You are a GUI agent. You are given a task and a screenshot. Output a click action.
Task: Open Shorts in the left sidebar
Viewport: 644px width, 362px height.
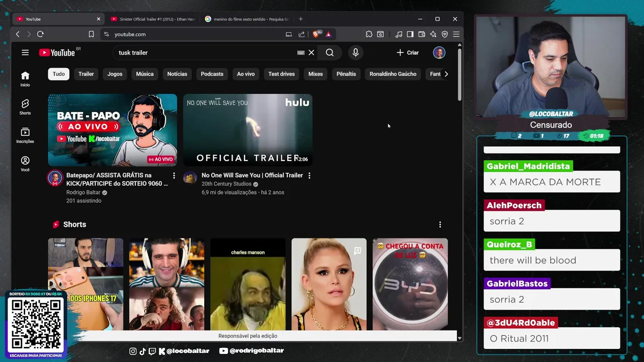point(25,107)
